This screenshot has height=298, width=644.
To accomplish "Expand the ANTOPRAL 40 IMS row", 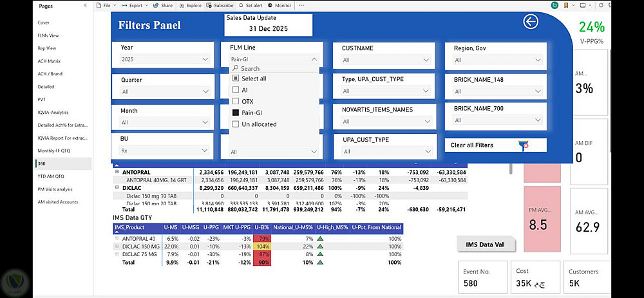I will [117, 239].
